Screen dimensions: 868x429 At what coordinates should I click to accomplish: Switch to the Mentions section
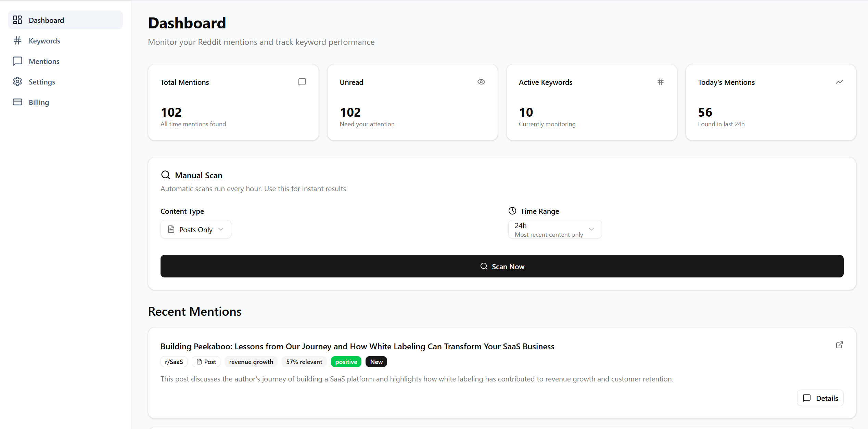click(44, 61)
